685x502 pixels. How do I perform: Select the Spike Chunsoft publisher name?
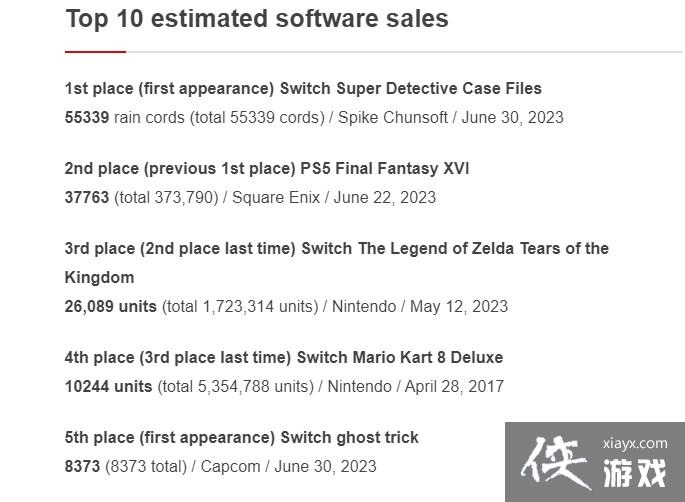pyautogui.click(x=393, y=117)
